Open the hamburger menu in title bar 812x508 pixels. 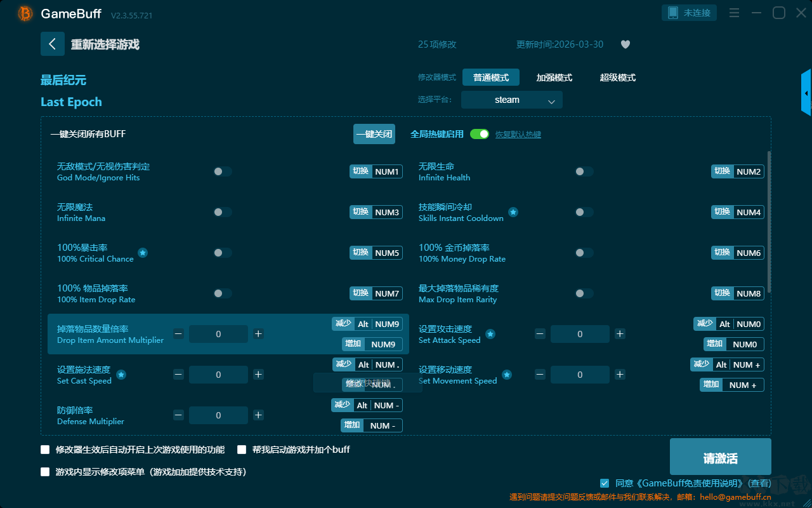734,13
